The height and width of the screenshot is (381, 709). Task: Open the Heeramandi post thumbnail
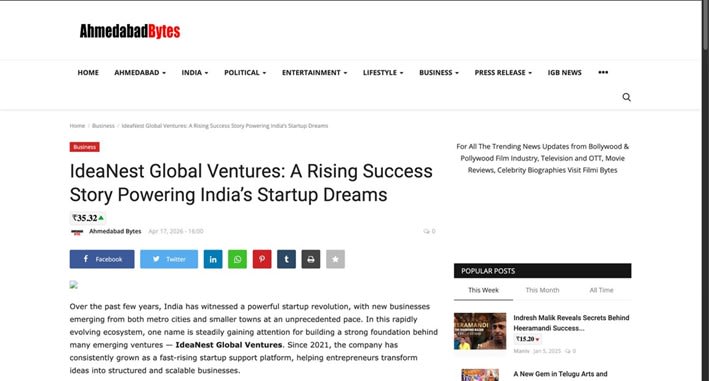(x=480, y=331)
